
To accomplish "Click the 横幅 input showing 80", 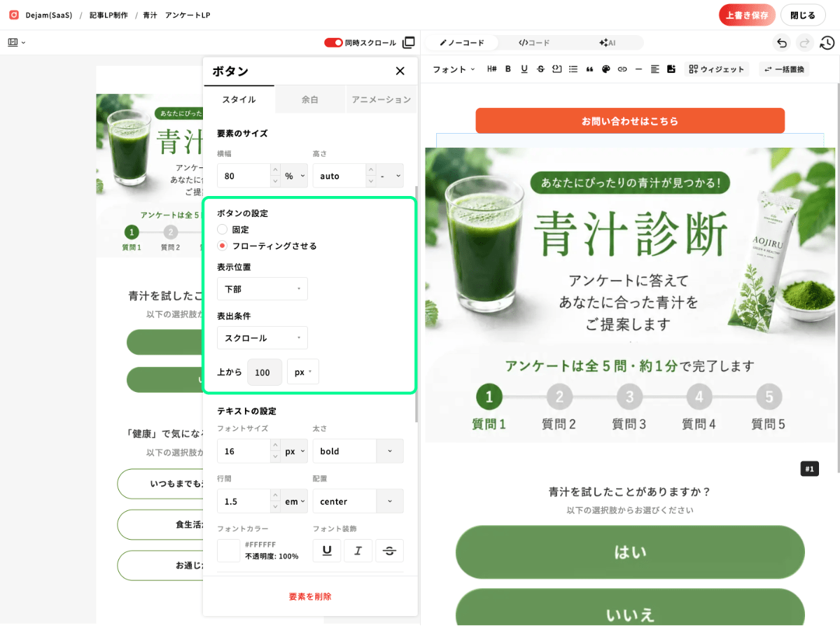I will click(243, 176).
